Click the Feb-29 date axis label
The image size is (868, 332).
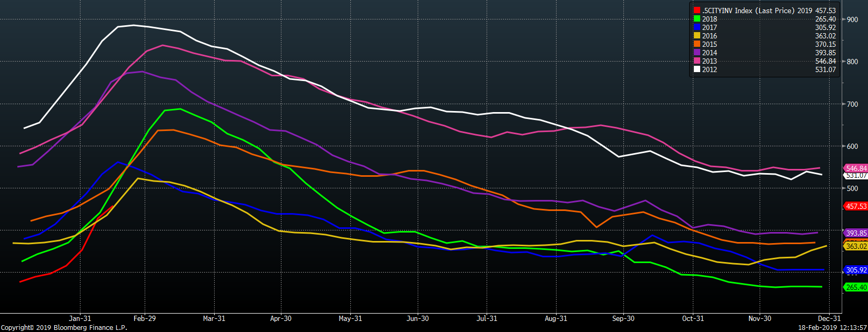pyautogui.click(x=144, y=318)
